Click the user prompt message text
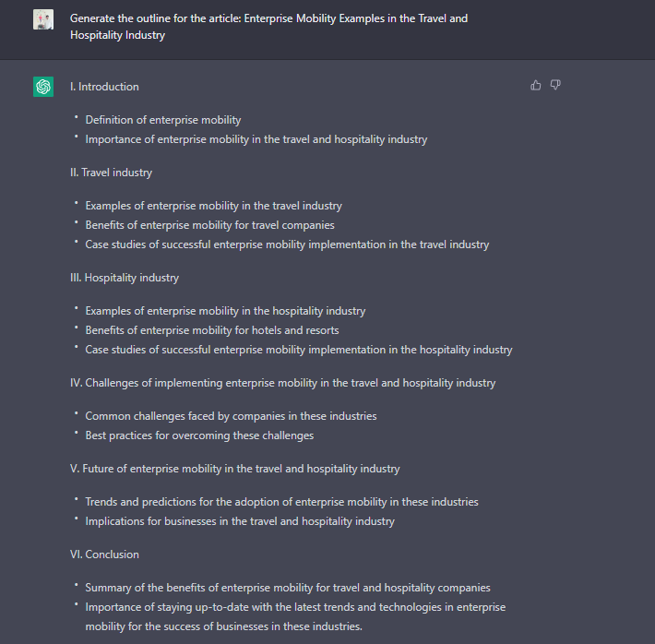 click(268, 27)
